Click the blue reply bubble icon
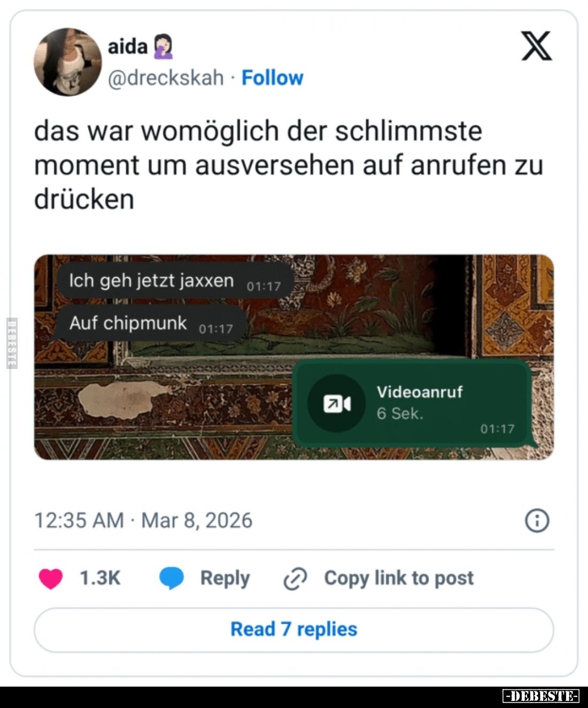Viewport: 588px width, 708px height. coord(172,579)
